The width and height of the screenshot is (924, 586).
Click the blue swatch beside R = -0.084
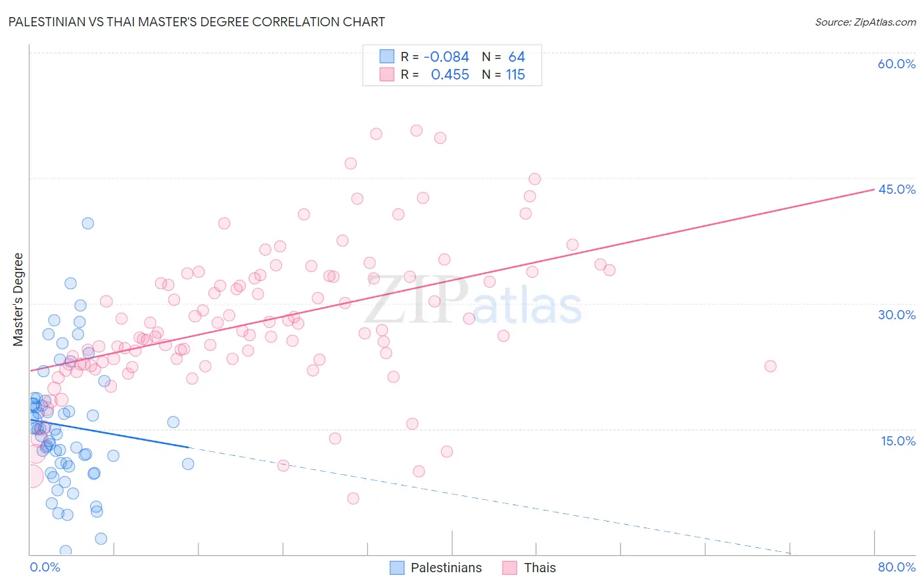(387, 56)
